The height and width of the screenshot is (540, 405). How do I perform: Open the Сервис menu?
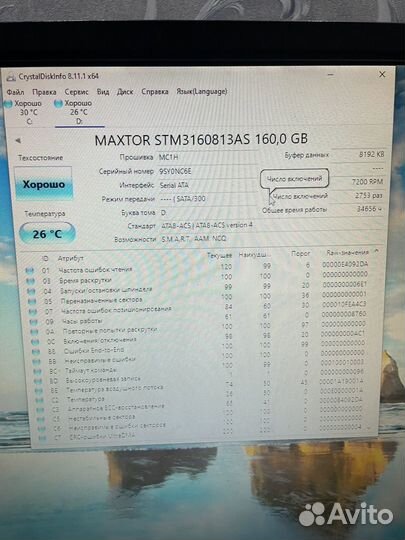[x=76, y=92]
